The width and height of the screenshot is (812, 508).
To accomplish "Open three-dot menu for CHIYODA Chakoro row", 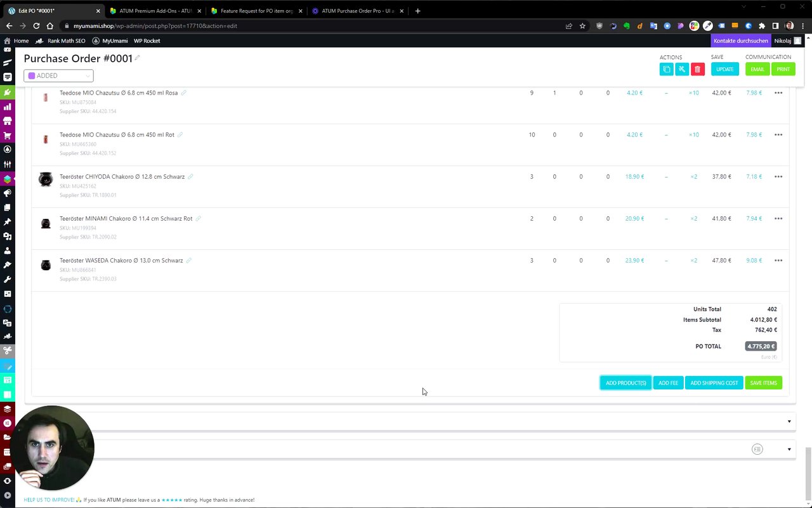I will point(778,176).
